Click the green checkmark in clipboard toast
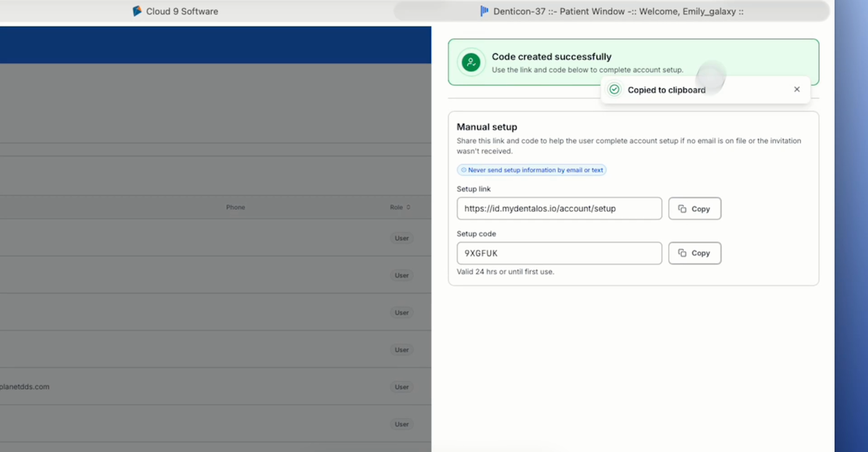The image size is (868, 452). click(614, 90)
